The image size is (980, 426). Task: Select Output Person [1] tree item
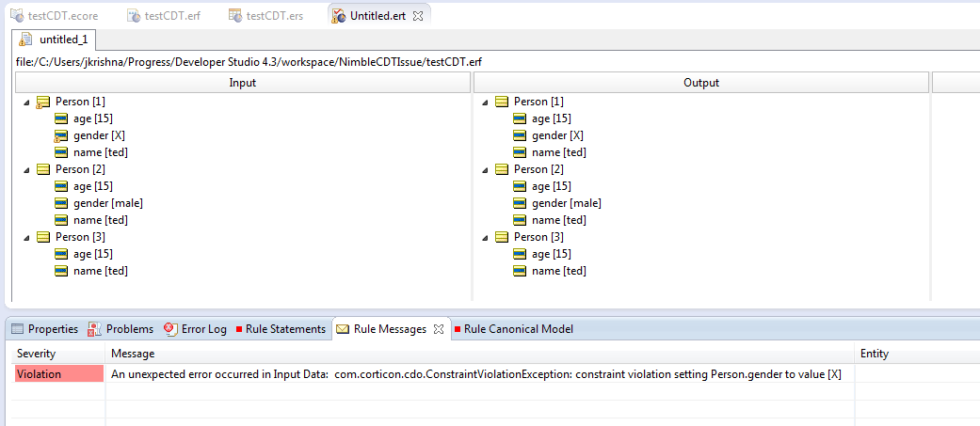tap(540, 102)
